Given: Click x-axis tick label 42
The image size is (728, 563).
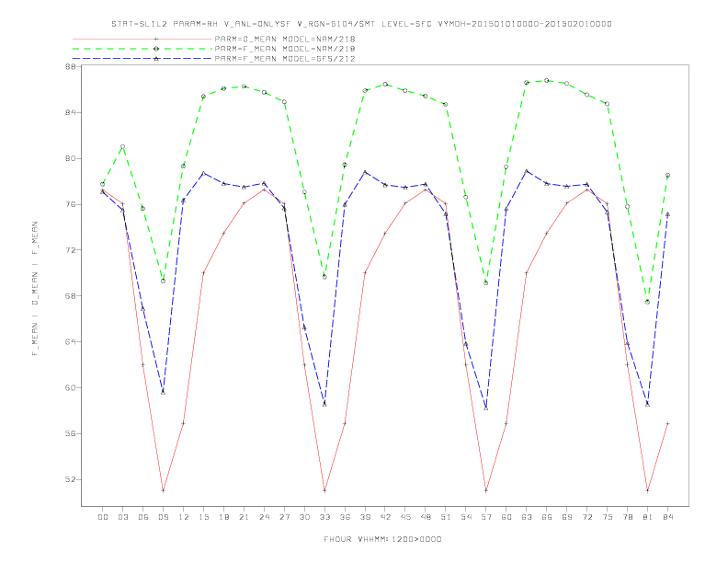Looking at the screenshot, I should (x=385, y=517).
